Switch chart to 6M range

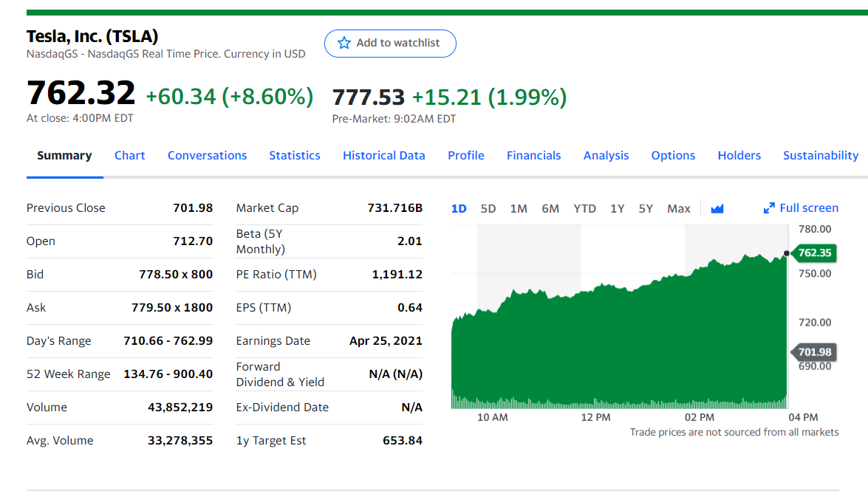550,209
